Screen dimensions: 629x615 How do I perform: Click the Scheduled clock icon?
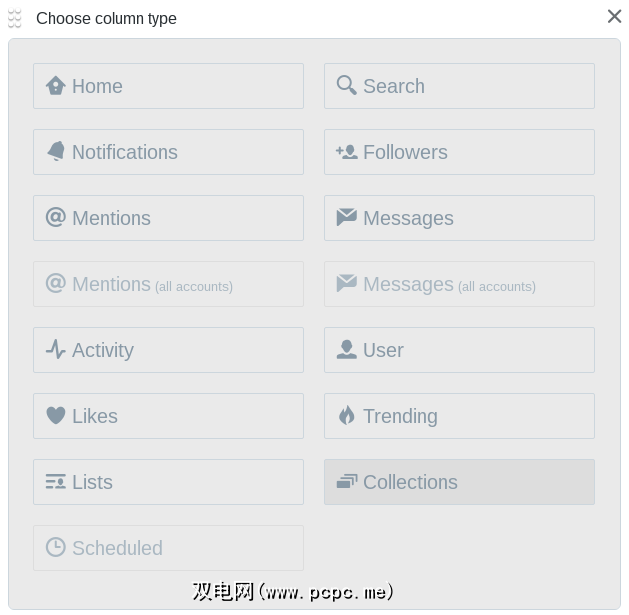(x=56, y=547)
